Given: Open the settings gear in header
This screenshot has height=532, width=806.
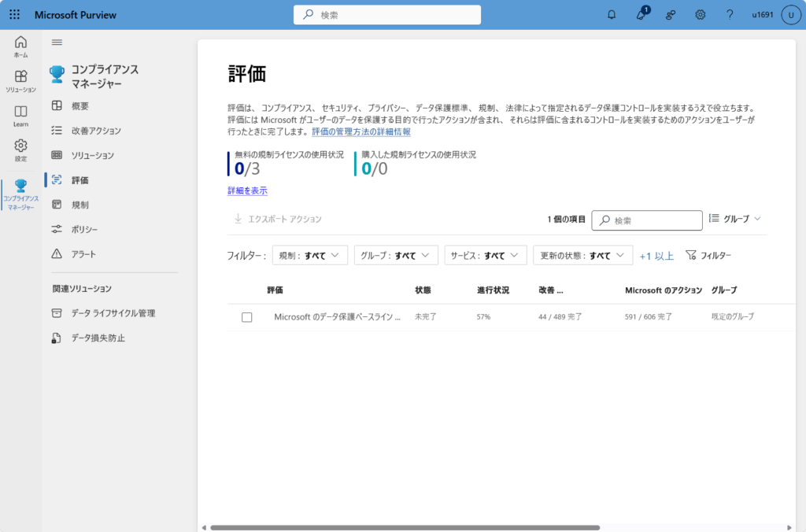Looking at the screenshot, I should [700, 15].
